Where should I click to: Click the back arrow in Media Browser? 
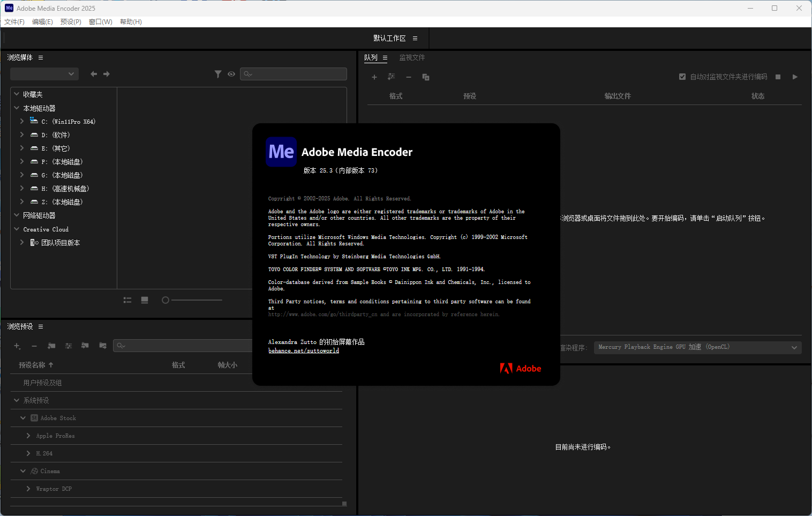pos(94,74)
